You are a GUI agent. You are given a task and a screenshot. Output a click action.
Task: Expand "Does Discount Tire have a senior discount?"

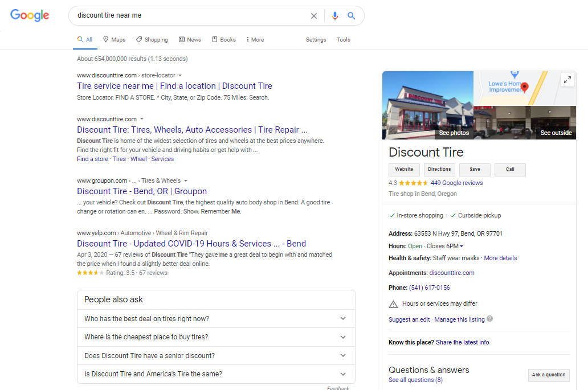216,355
